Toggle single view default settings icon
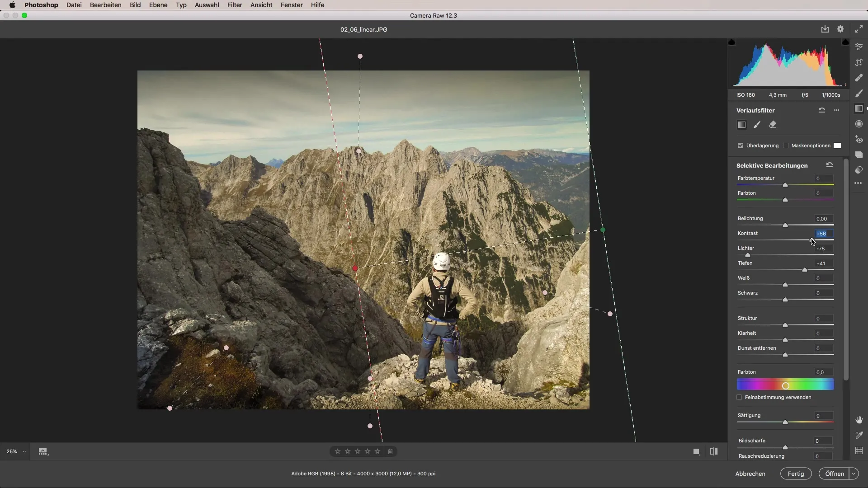This screenshot has width=868, height=488. 697,451
